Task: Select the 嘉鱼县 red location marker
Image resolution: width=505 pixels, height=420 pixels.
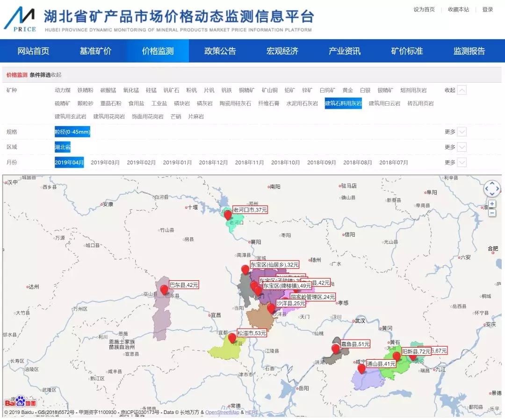Action: (x=335, y=349)
